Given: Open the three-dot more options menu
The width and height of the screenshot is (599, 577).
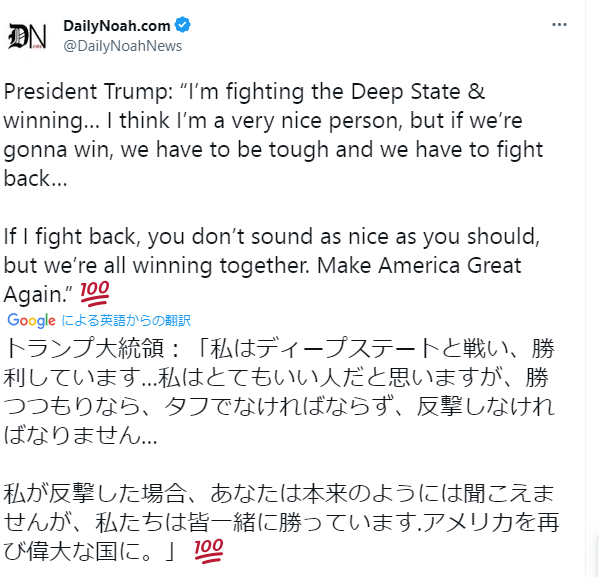Looking at the screenshot, I should pyautogui.click(x=559, y=25).
